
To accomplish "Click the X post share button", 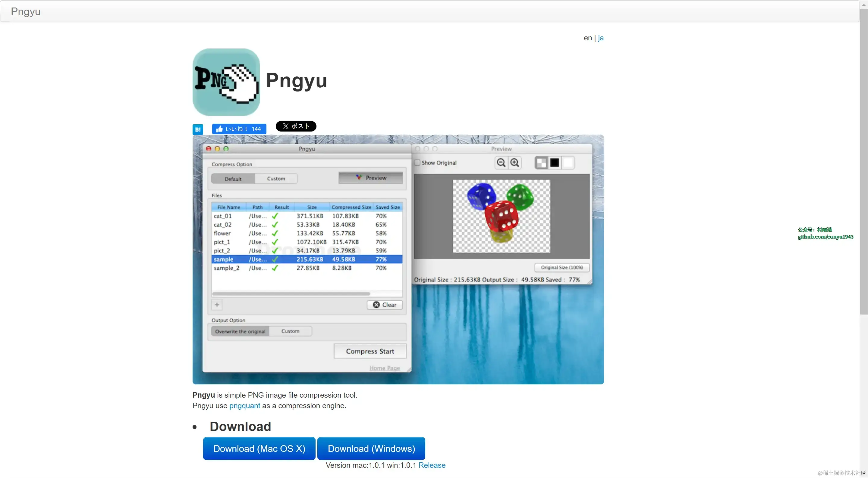I will click(296, 126).
